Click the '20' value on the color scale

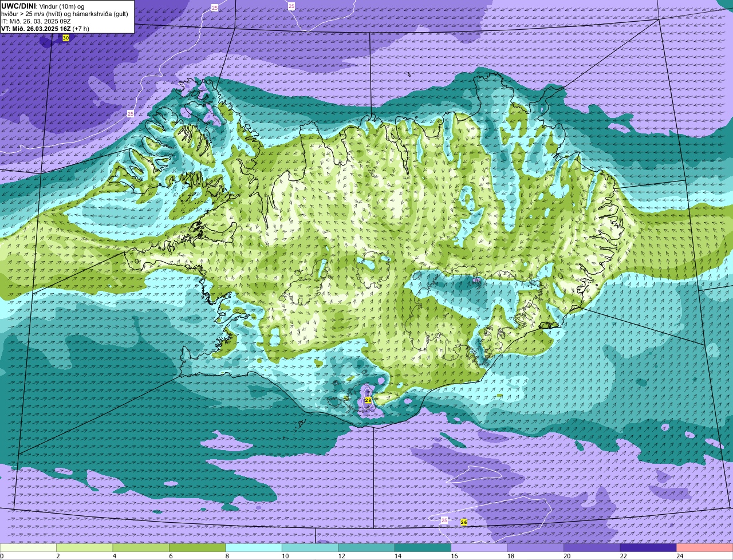pos(567,556)
